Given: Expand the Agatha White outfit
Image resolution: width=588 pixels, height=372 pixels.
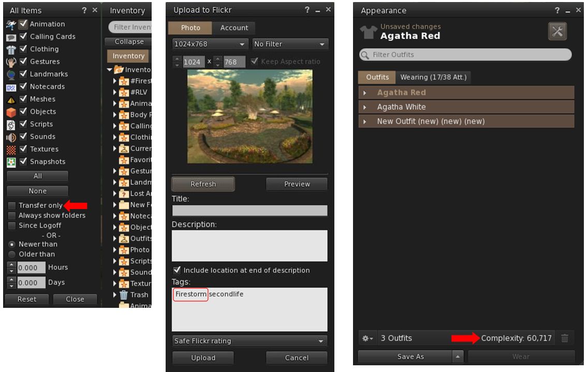Looking at the screenshot, I should coord(364,107).
